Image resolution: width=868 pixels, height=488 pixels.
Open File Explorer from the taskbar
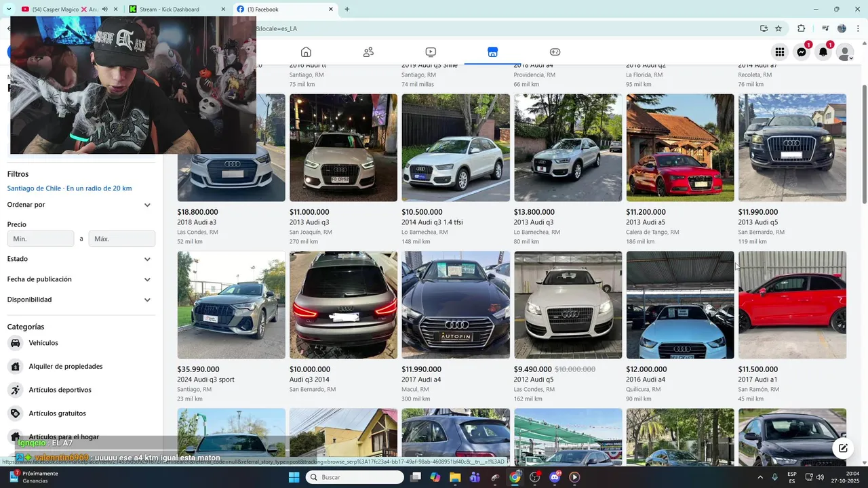pyautogui.click(x=455, y=477)
